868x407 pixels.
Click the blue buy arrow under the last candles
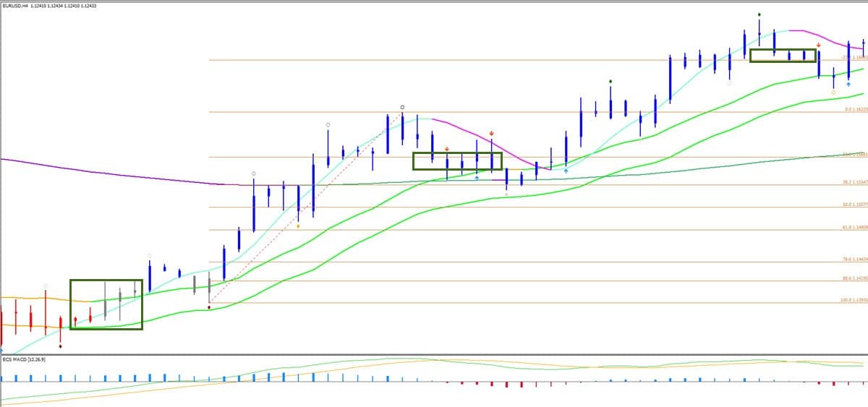point(848,85)
